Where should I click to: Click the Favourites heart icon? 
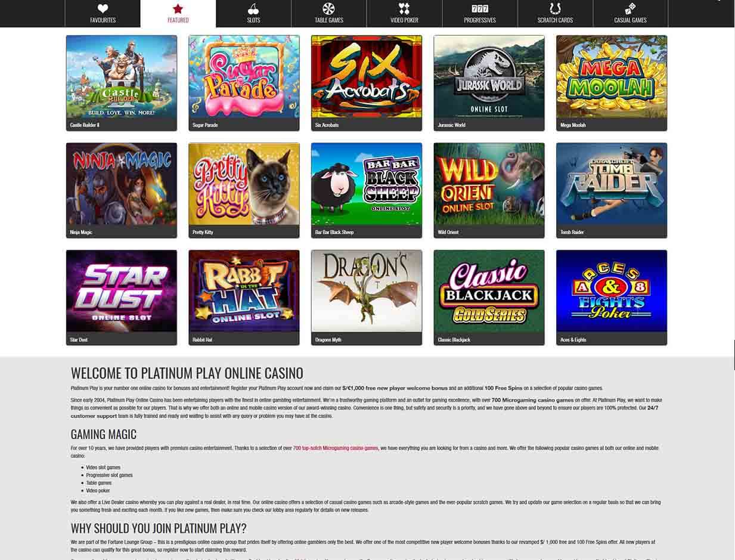103,9
